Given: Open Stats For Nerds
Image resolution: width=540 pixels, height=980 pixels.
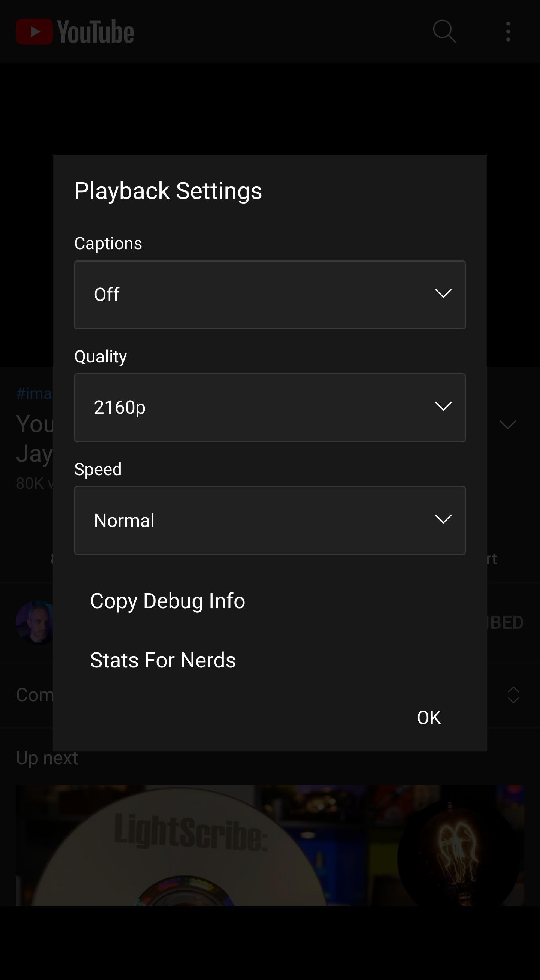Looking at the screenshot, I should coord(163,660).
